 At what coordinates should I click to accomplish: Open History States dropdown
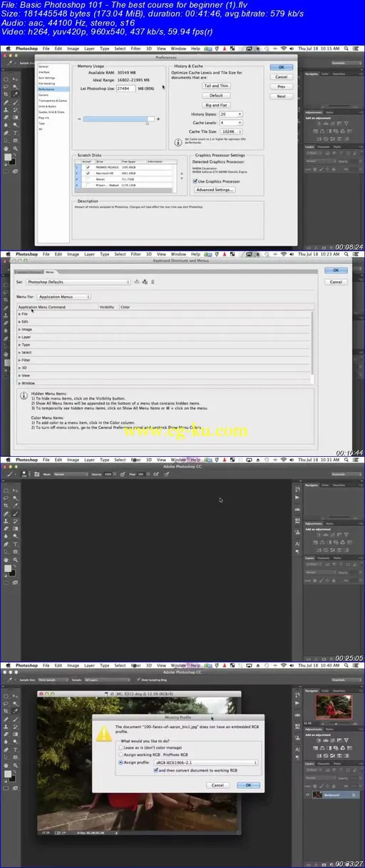pos(231,113)
